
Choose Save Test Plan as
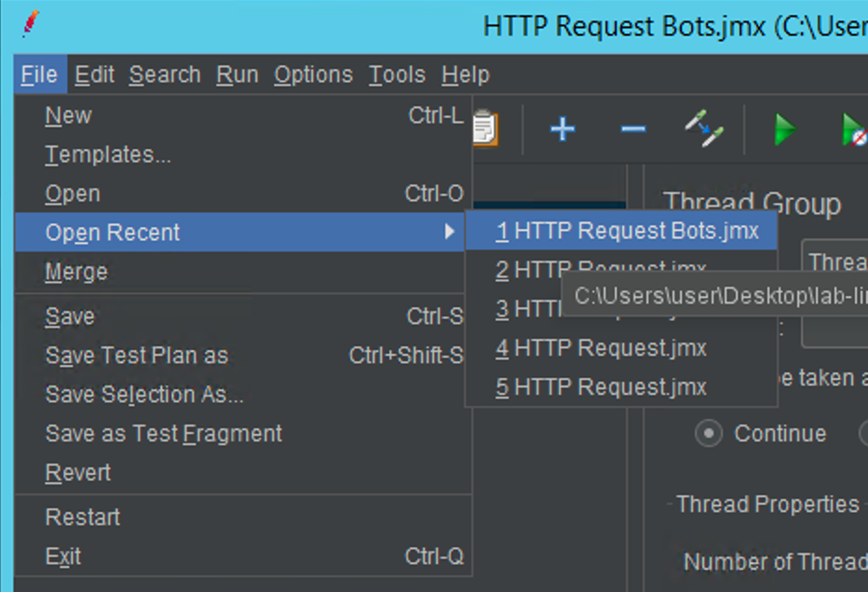click(x=244, y=356)
